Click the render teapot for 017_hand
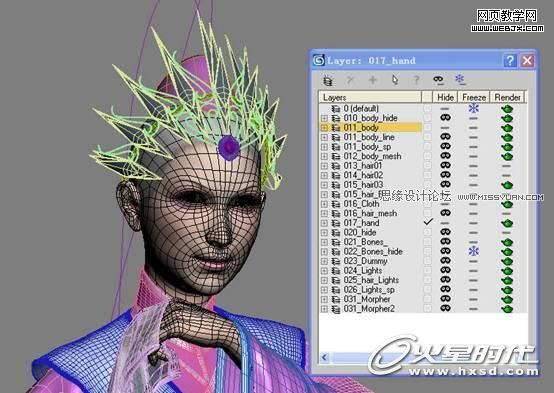Image resolution: width=554 pixels, height=393 pixels. [x=507, y=223]
